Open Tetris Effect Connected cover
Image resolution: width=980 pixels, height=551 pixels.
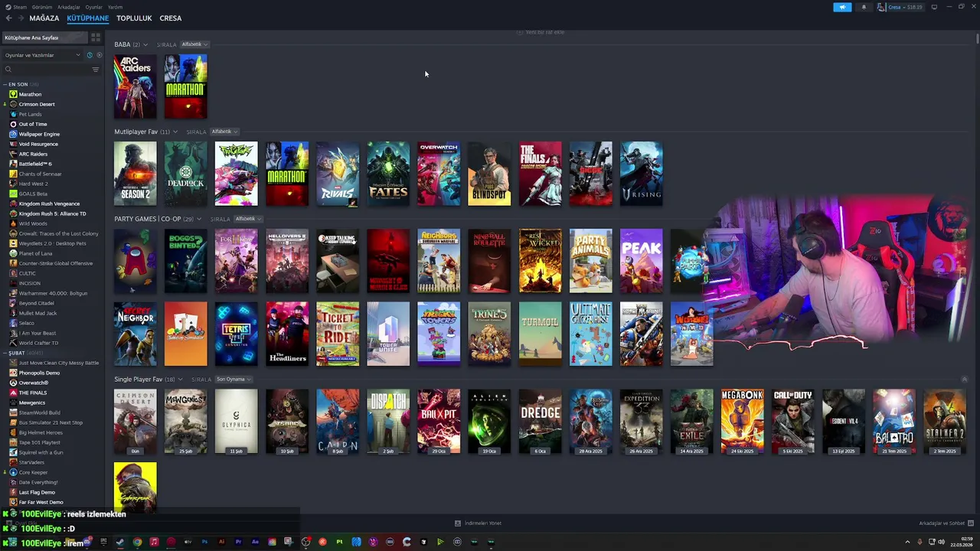[236, 334]
